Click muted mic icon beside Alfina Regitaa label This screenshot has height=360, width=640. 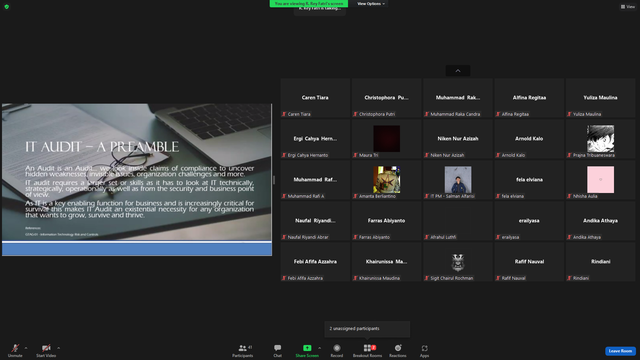[498, 114]
